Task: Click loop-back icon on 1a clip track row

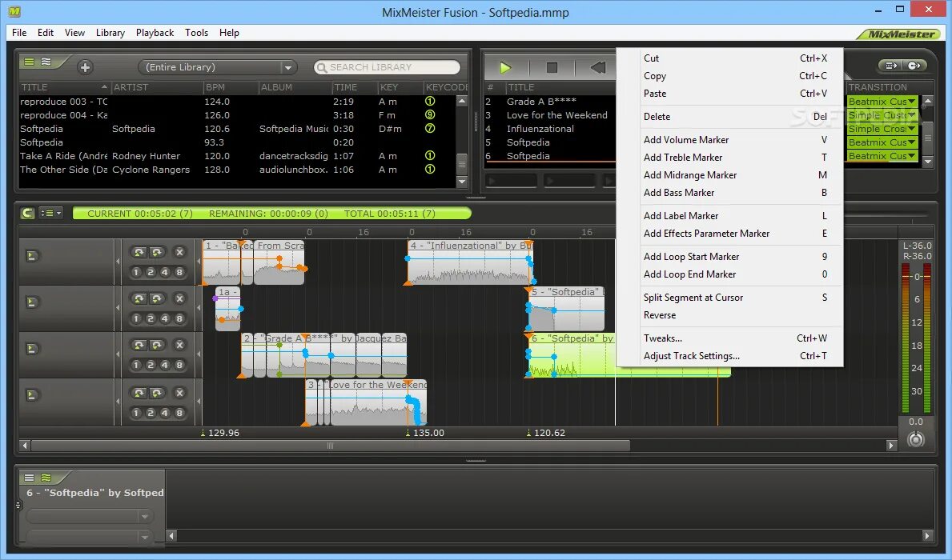Action: click(x=139, y=298)
